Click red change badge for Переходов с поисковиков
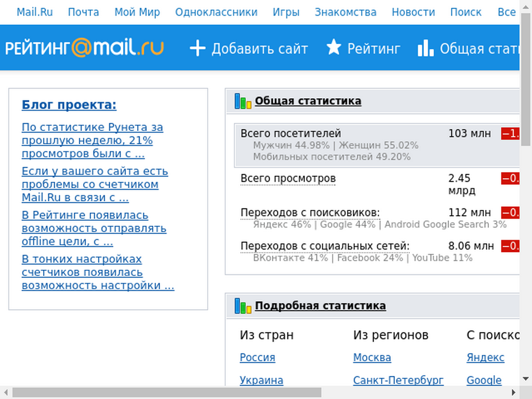The height and width of the screenshot is (399, 532). click(x=510, y=212)
